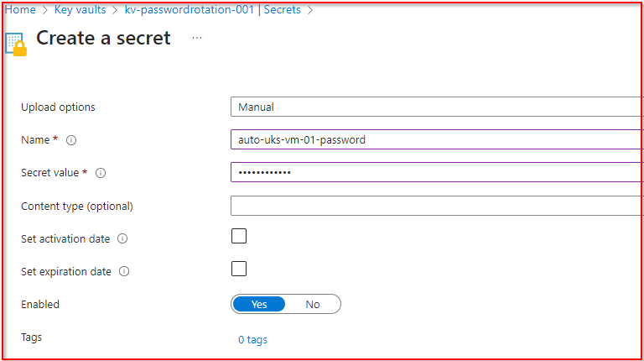
Task: Go to Home in the breadcrumb
Action: coord(20,10)
